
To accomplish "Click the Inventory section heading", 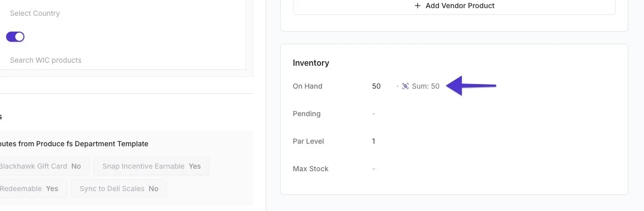I will click(311, 63).
